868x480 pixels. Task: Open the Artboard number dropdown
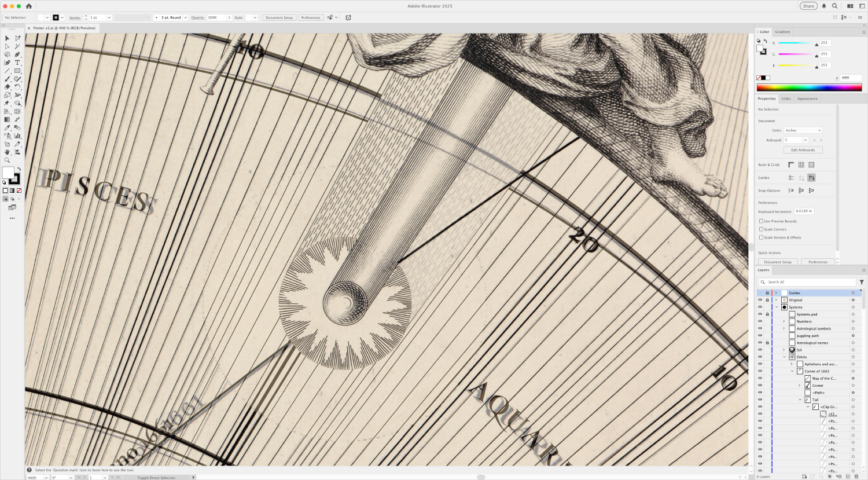pos(806,140)
